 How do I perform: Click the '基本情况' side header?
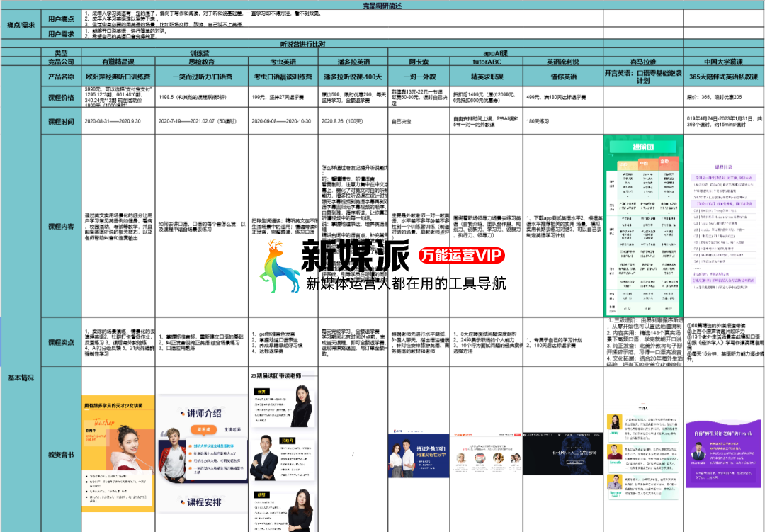click(x=21, y=378)
